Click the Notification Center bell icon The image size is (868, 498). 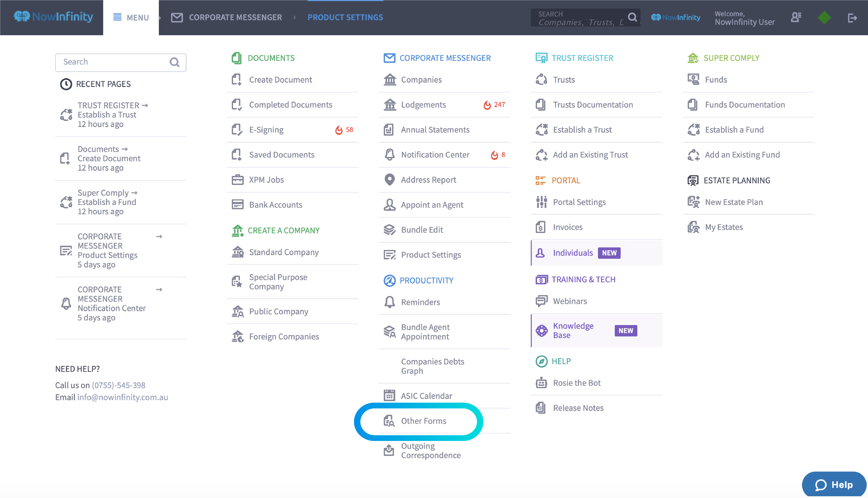coord(389,155)
